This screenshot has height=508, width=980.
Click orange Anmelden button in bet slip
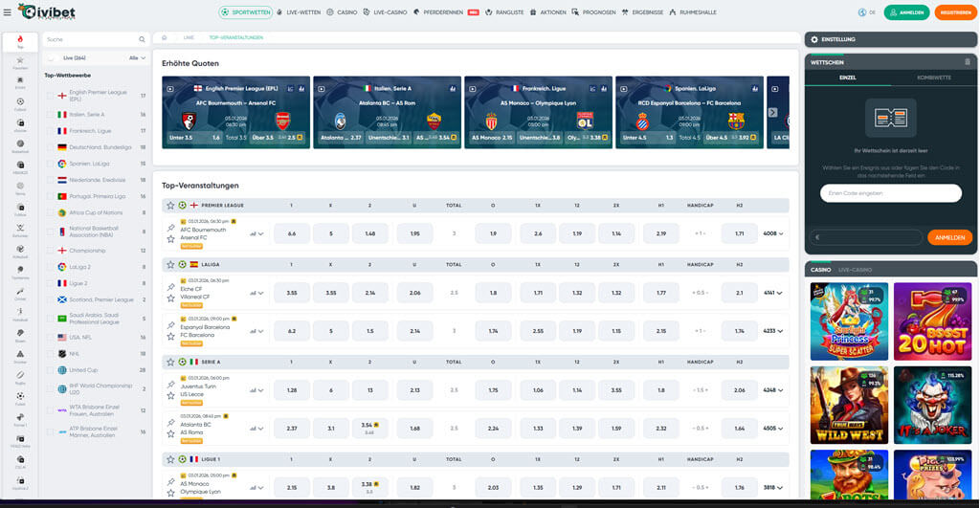949,237
